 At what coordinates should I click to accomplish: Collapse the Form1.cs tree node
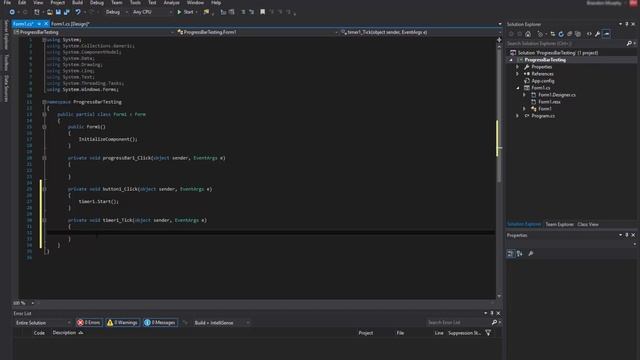518,88
